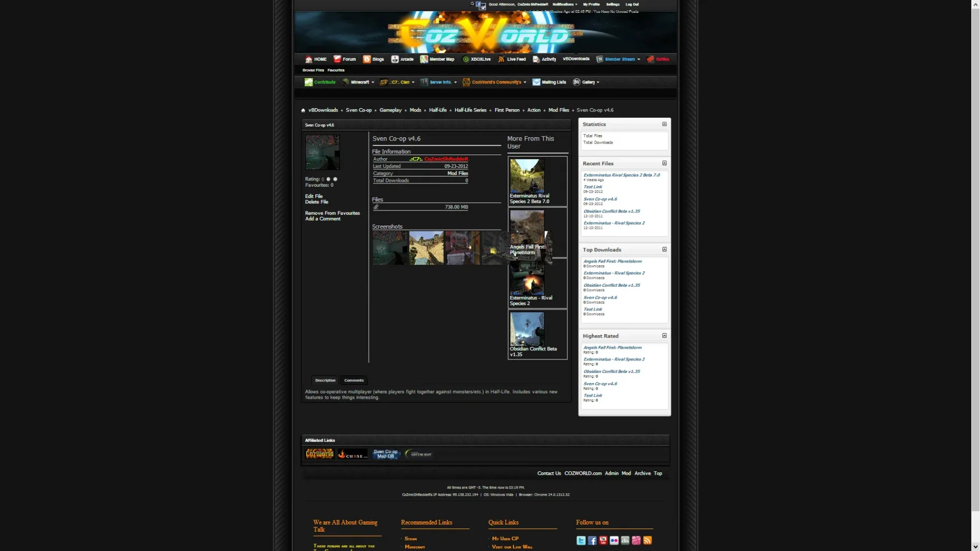Open Half-Life Series breadcrumb link
Screen dimensions: 980x551
470,110
